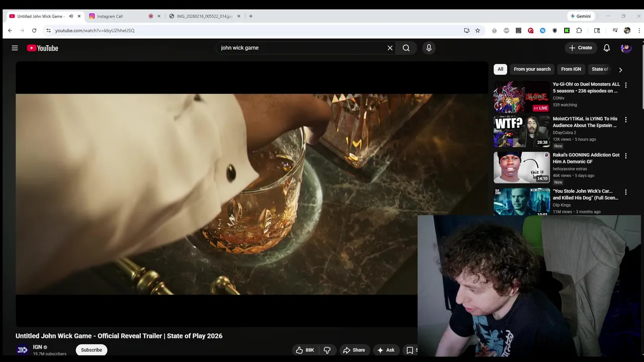Open the YouTube account avatar menu
This screenshot has height=362, width=644.
click(x=626, y=48)
